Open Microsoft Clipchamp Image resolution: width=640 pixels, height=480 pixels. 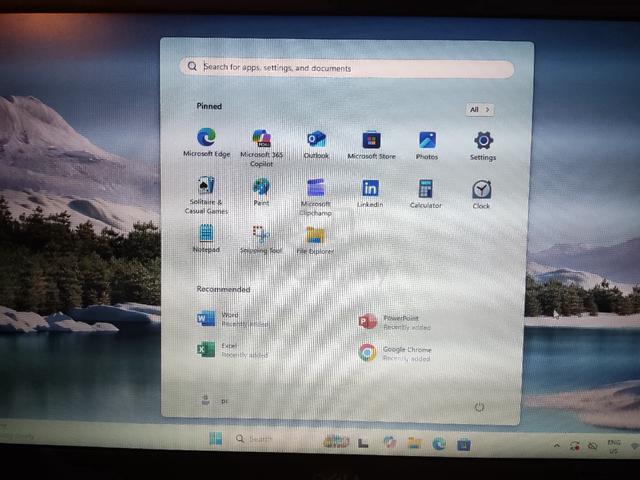click(x=316, y=197)
